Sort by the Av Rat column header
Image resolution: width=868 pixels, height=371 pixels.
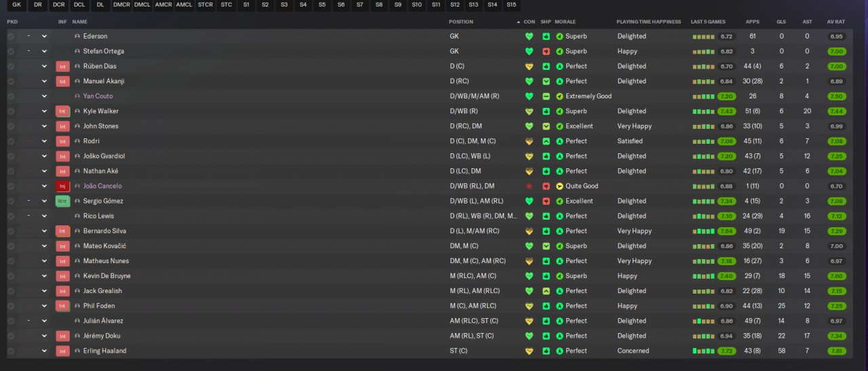(x=835, y=22)
